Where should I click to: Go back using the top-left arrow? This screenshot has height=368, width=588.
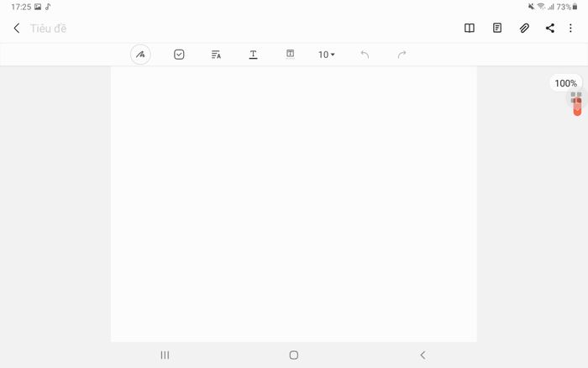click(x=17, y=28)
